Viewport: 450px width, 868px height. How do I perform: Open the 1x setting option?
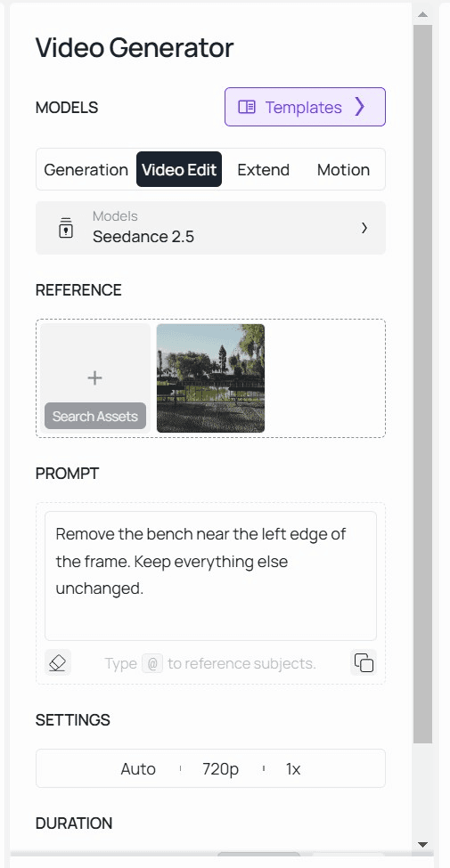(x=293, y=769)
